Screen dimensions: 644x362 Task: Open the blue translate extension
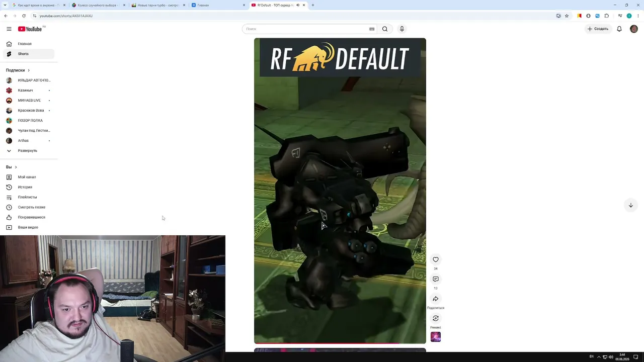(x=598, y=16)
